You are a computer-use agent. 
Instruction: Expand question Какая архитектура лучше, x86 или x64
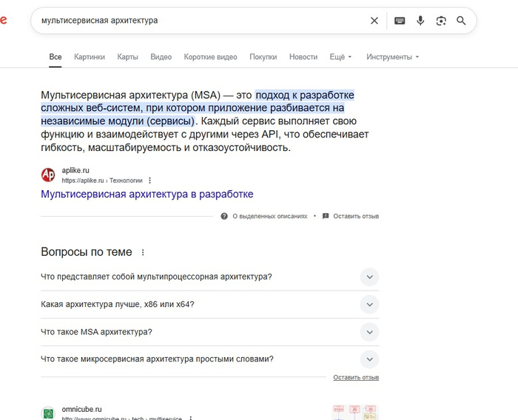pyautogui.click(x=369, y=305)
